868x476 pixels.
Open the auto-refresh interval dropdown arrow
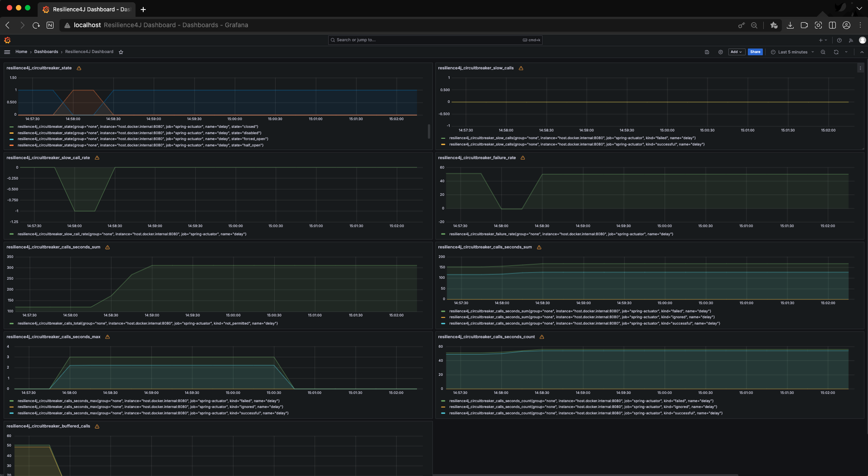point(846,52)
